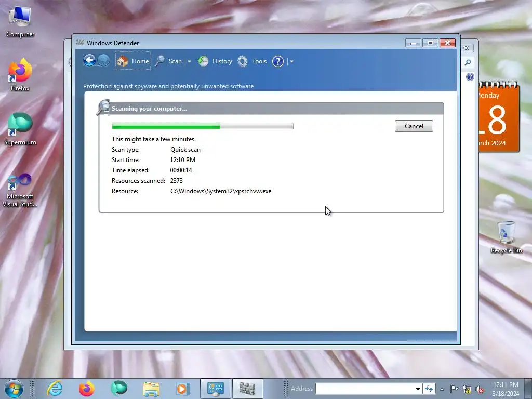The height and width of the screenshot is (399, 532).
Task: Open the taskbar clock showing 12:11 PM
Action: (506, 389)
